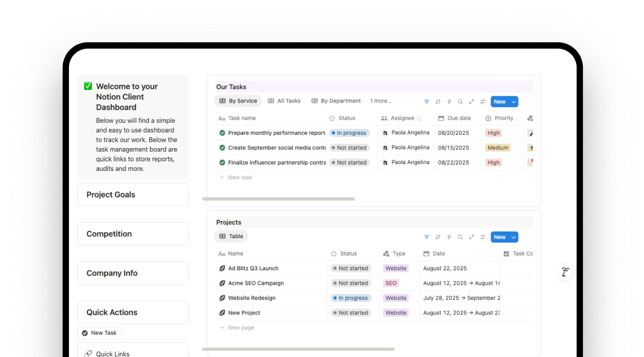Click the lightning automations icon in Projects toolbar
Image resolution: width=644 pixels, height=357 pixels.
(x=449, y=237)
